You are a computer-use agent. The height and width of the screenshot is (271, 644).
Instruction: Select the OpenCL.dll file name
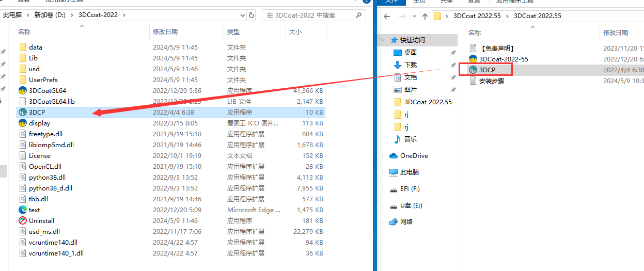[x=45, y=166]
